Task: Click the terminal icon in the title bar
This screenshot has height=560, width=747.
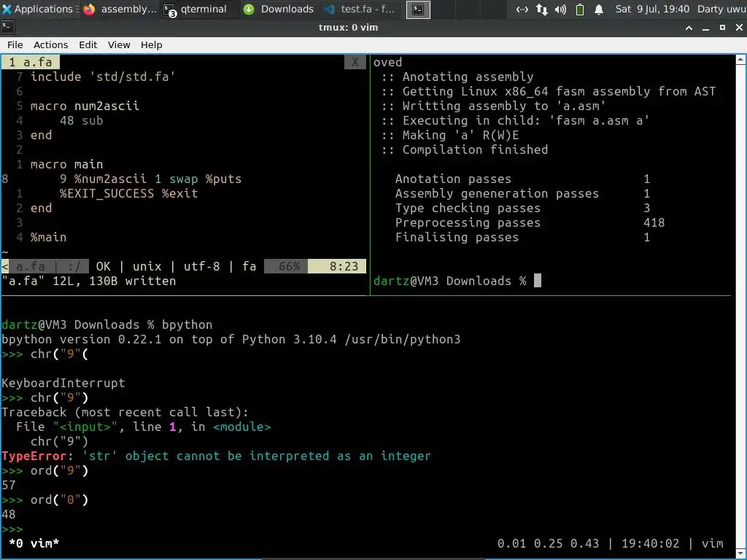Action: (8, 27)
